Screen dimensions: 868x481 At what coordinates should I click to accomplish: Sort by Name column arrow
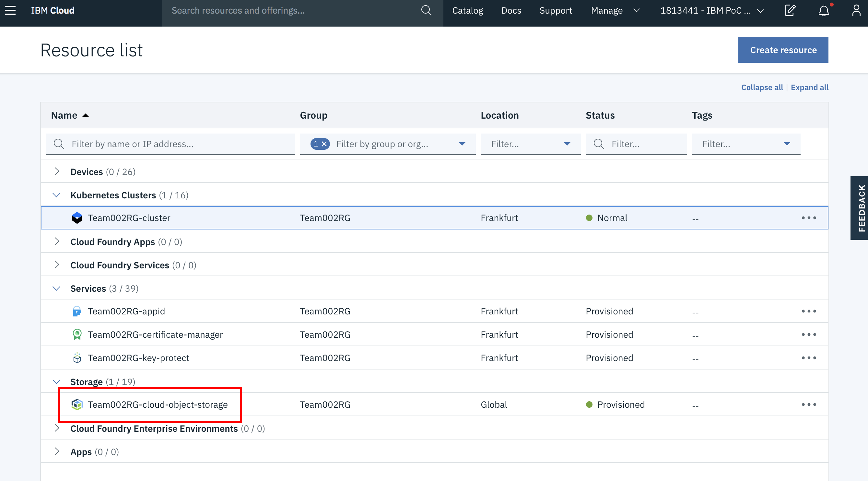pos(86,115)
